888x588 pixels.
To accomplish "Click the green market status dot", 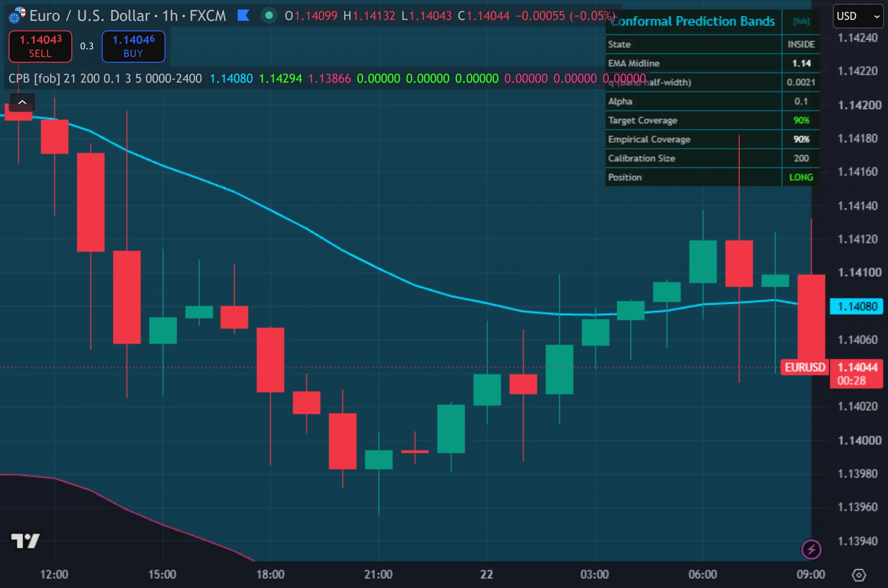I will [x=269, y=16].
